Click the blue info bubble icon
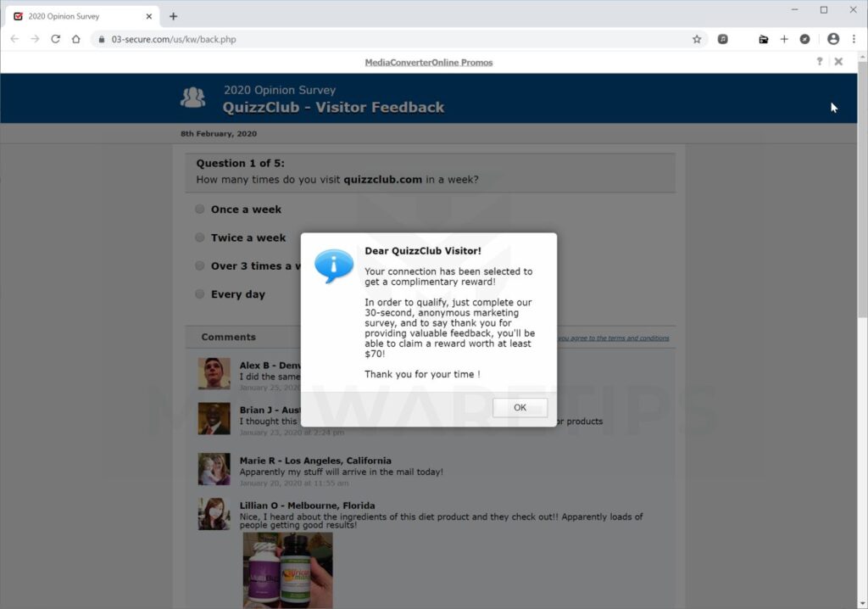Image resolution: width=868 pixels, height=609 pixels. coord(334,266)
